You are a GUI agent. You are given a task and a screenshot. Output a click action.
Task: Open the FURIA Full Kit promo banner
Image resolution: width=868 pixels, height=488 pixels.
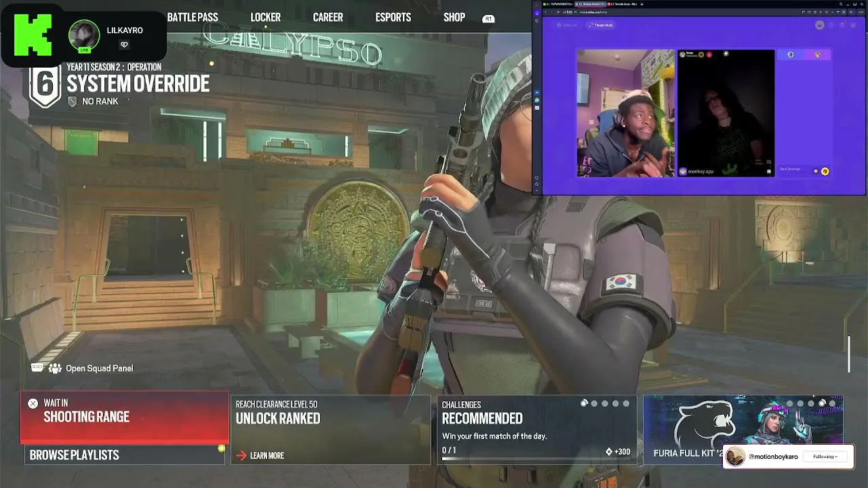pos(743,430)
